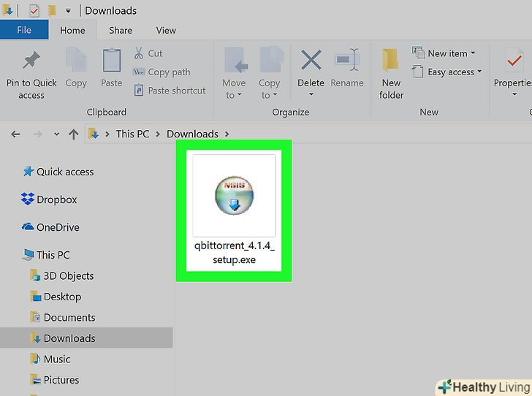This screenshot has width=532, height=396.
Task: Click the Properties checkmark icon
Action: point(514,61)
